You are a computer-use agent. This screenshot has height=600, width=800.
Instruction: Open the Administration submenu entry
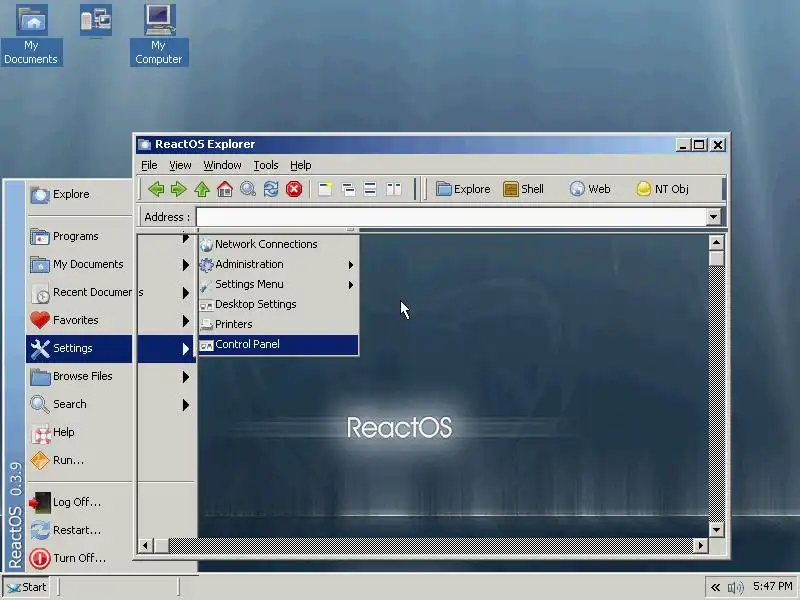pos(279,264)
